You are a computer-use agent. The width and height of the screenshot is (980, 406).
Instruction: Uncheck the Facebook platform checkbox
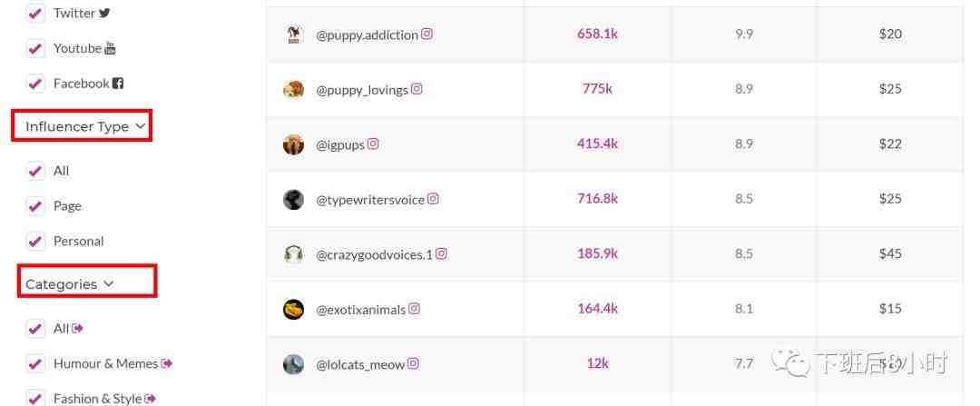coord(35,84)
